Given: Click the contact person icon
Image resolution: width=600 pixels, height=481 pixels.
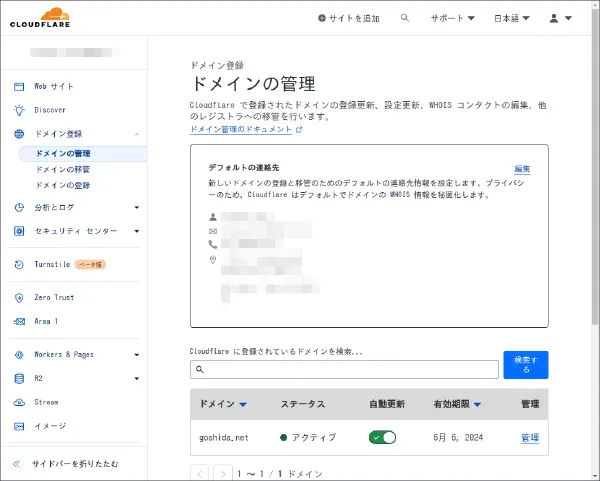Looking at the screenshot, I should [213, 217].
